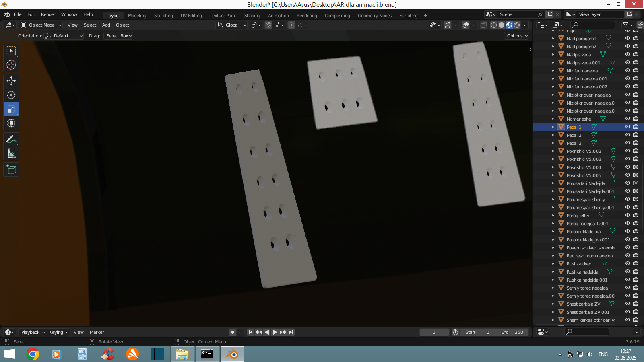The width and height of the screenshot is (644, 362).
Task: Switch to rendered viewport shading
Action: 517,25
